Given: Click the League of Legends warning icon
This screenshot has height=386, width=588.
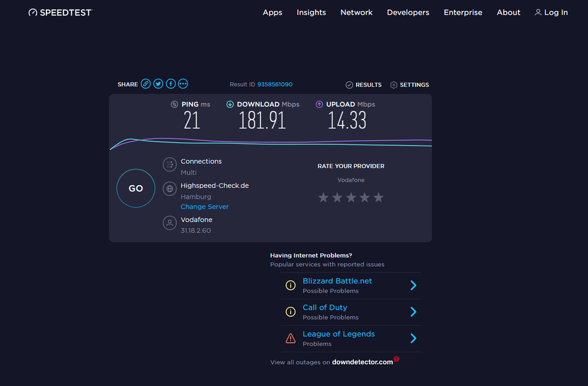Looking at the screenshot, I should [290, 338].
